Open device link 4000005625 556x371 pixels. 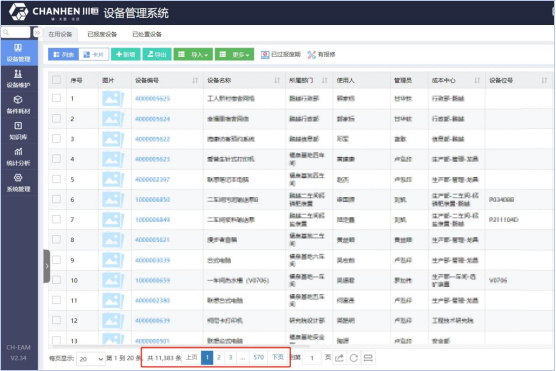pyautogui.click(x=152, y=99)
